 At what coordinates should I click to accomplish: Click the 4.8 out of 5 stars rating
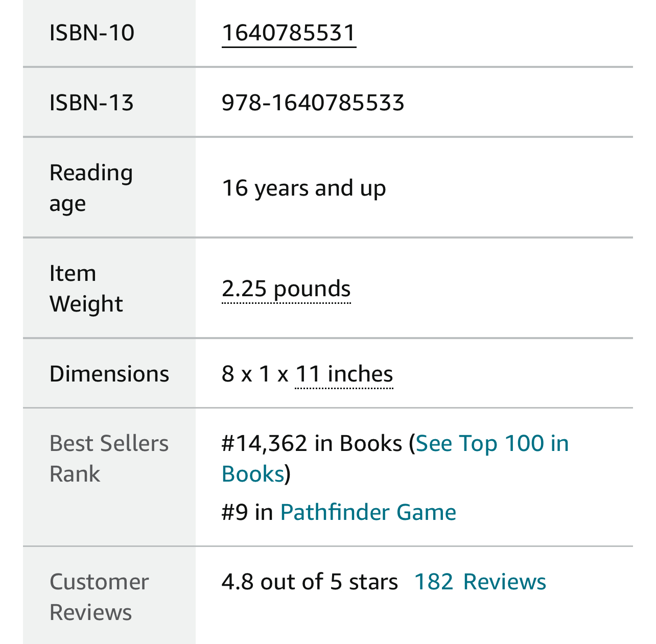pos(310,582)
